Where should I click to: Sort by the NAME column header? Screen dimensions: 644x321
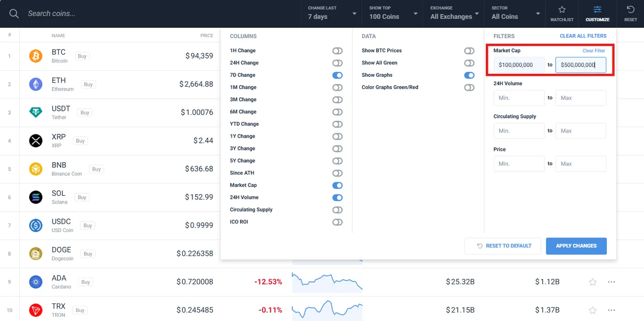58,36
